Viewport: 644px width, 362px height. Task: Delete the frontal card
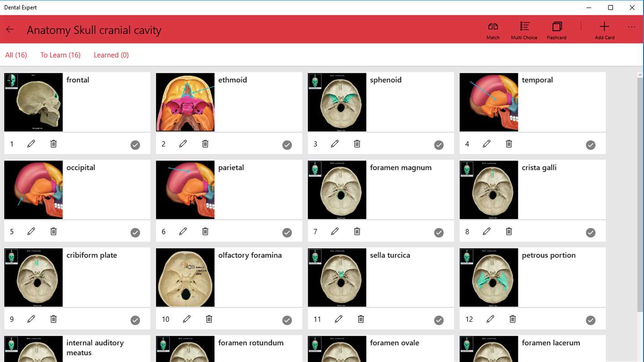click(x=54, y=144)
